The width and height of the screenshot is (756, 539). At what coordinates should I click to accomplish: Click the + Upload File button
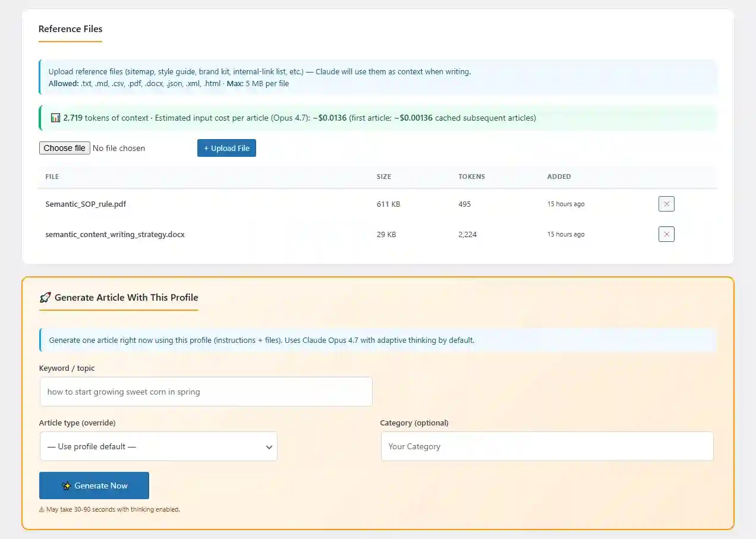pos(226,148)
